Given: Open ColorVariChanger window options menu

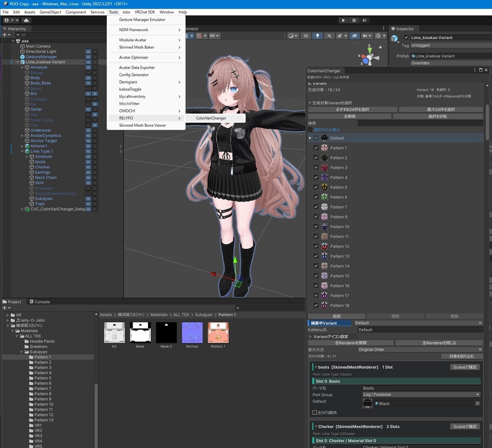Looking at the screenshot, I should point(474,70).
